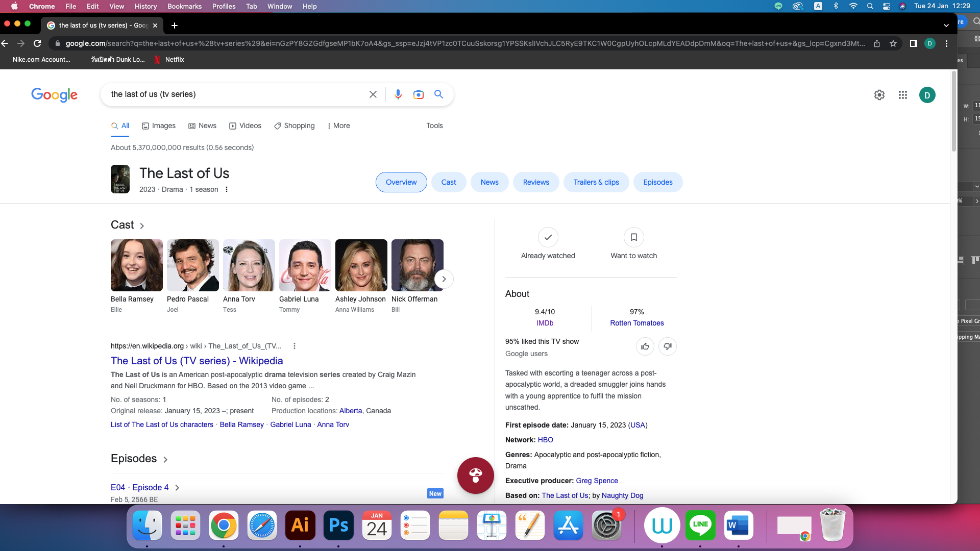Image resolution: width=980 pixels, height=551 pixels.
Task: Open options menu for Wikipedia result
Action: click(295, 346)
